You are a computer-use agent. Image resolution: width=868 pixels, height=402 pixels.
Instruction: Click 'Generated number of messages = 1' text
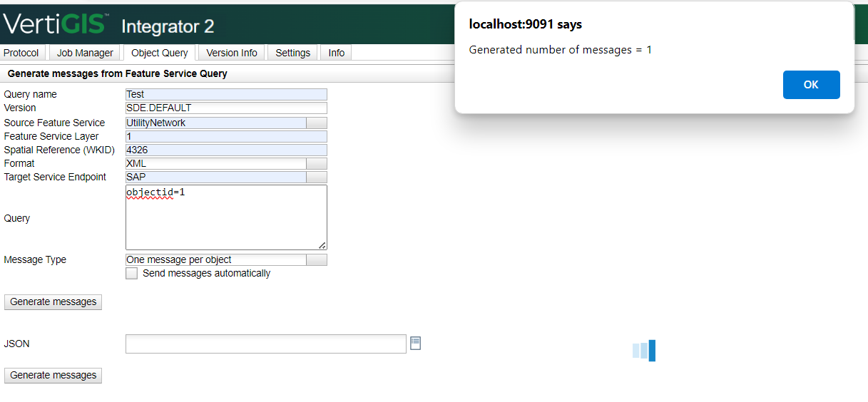click(561, 50)
